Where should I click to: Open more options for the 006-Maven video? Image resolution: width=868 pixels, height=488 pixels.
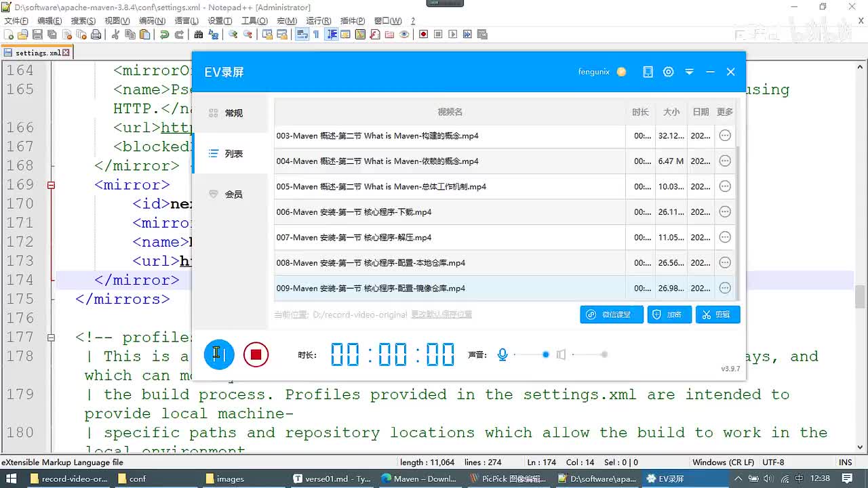(725, 212)
